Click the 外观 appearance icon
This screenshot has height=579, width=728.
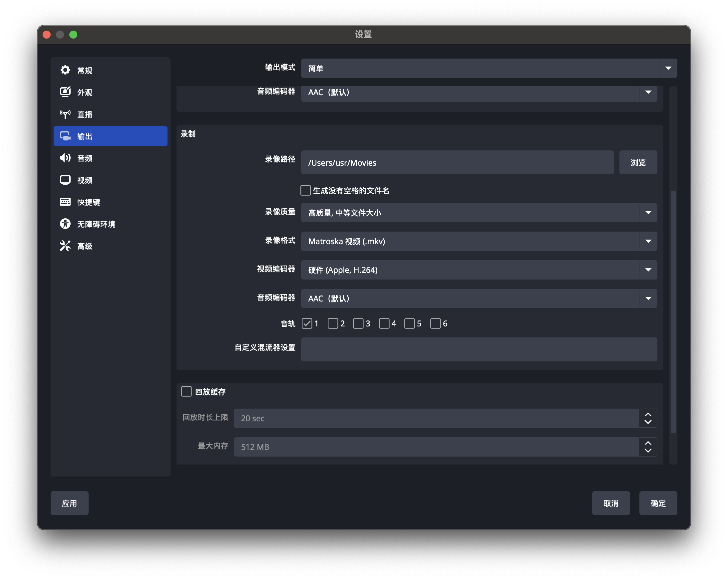65,92
